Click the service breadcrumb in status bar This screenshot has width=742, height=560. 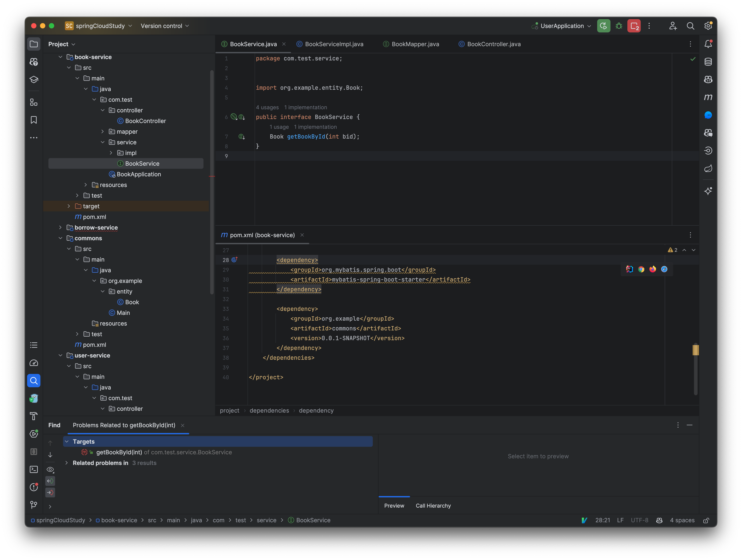[x=267, y=520]
